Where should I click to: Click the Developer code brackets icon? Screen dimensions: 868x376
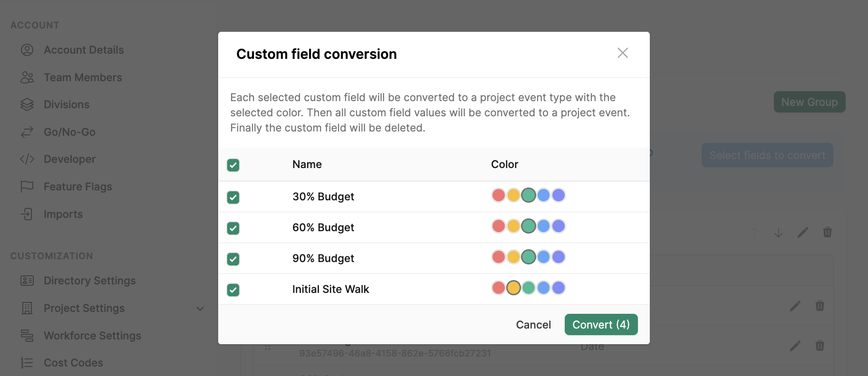[27, 159]
